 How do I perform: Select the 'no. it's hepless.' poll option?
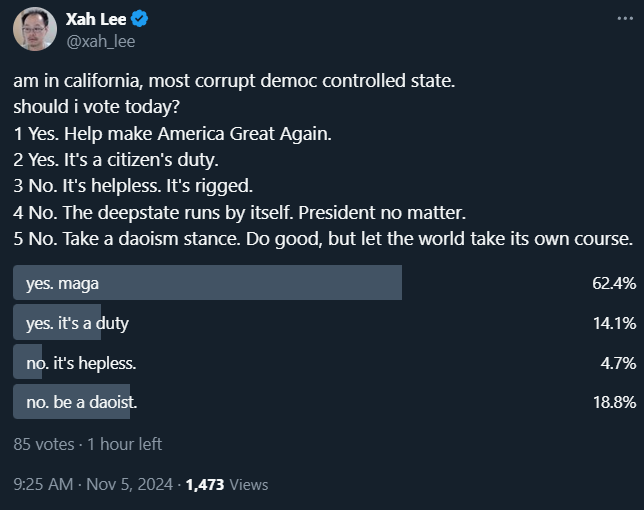(81, 362)
